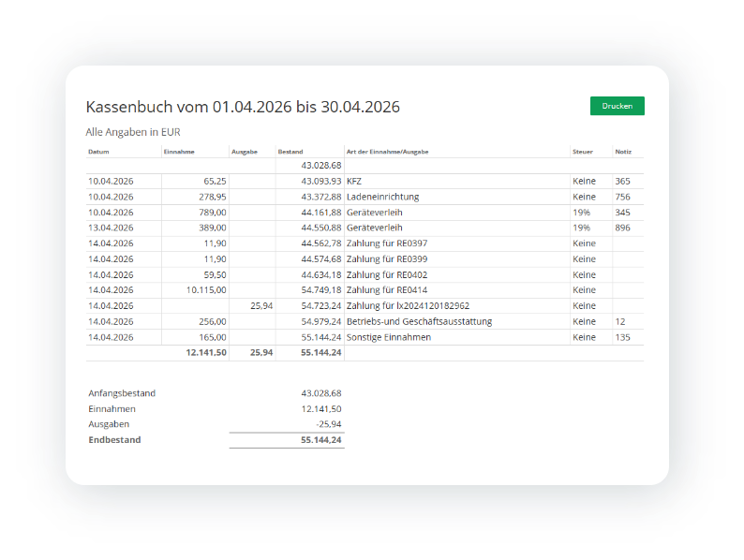Select the Ladeneinrichtung entry
The image size is (744, 560).
click(x=382, y=197)
